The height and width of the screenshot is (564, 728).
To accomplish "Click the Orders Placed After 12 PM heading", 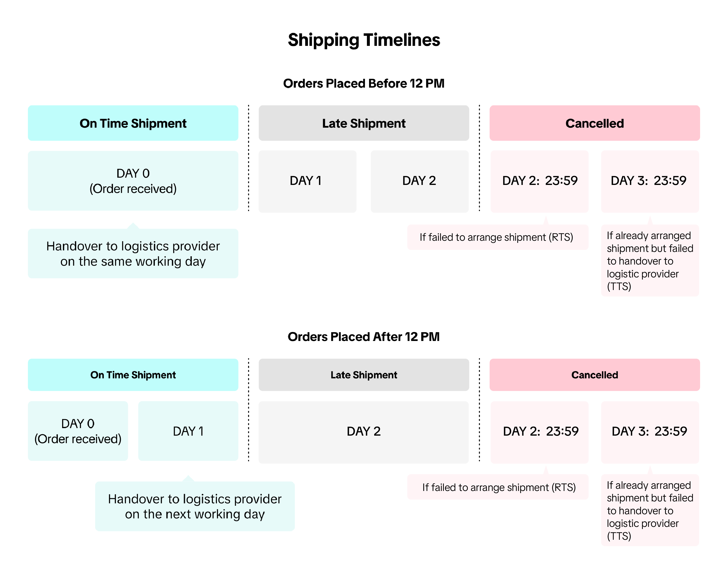I will click(x=364, y=337).
